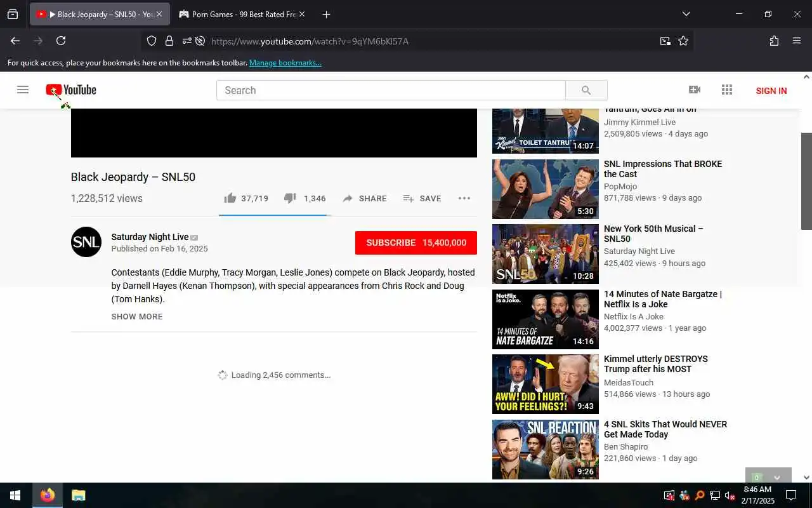Open Jimmy Kimmel Live toilet tantrum thumbnail
The height and width of the screenshot is (508, 812).
(546, 131)
